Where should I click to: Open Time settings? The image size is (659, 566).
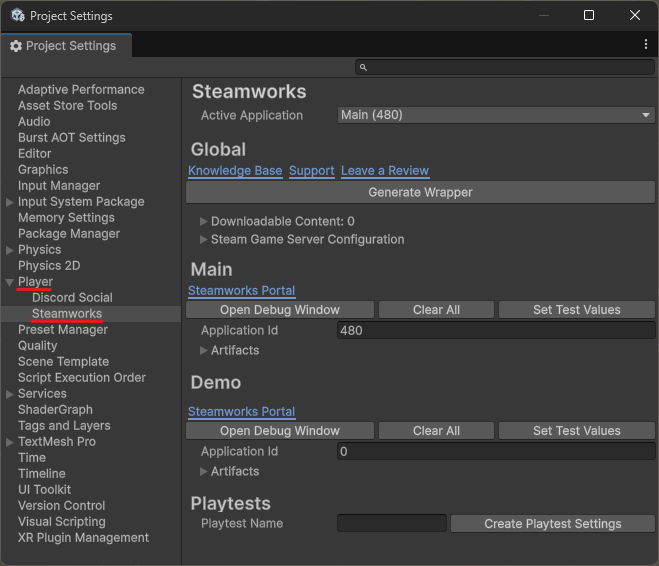pyautogui.click(x=32, y=457)
